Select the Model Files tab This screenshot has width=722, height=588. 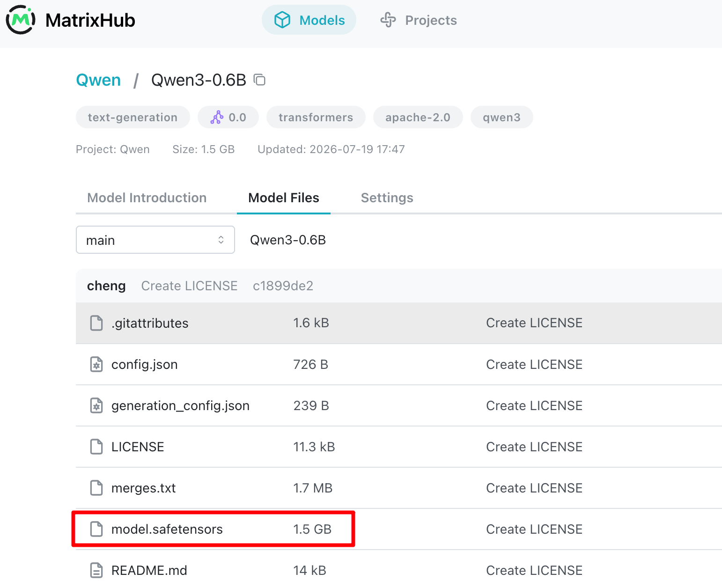284,198
